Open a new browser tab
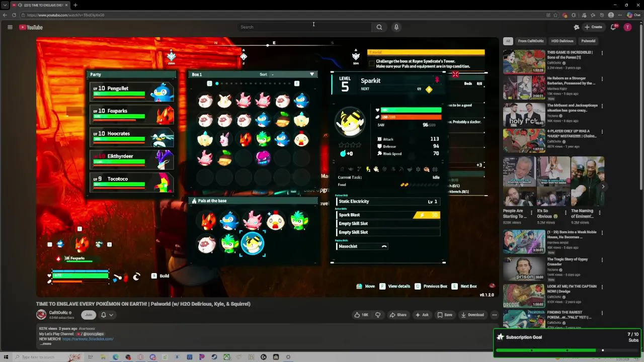The image size is (644, 362). click(75, 5)
